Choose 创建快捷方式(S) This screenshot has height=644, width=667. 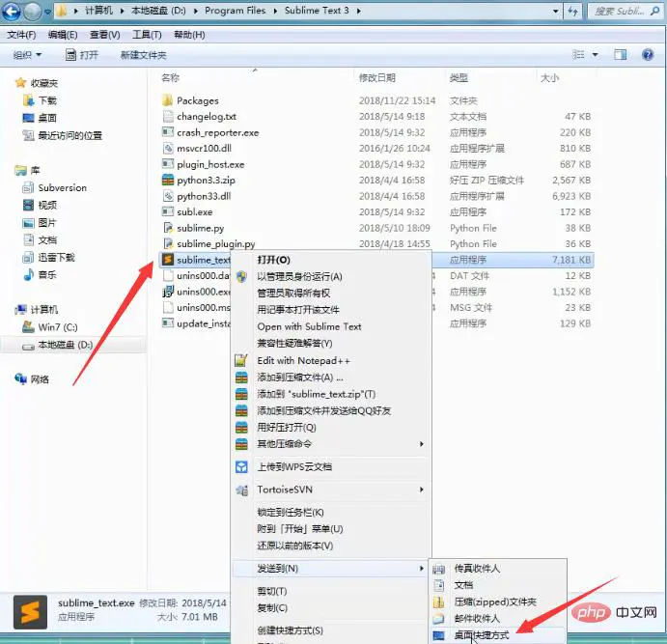tap(291, 630)
